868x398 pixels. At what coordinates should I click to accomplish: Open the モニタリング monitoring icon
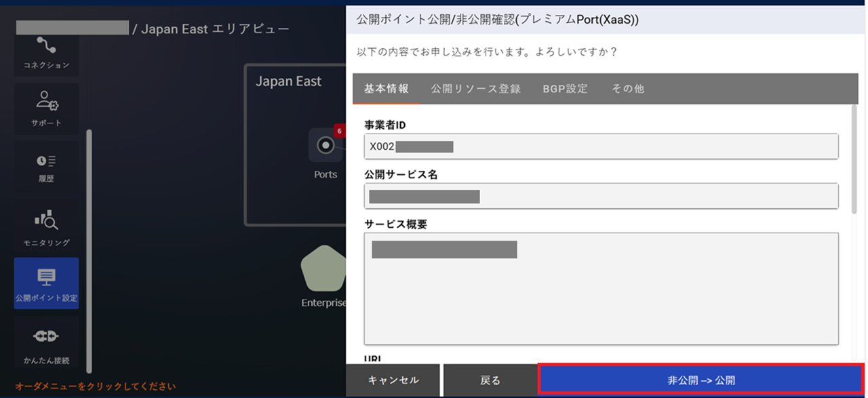tap(45, 224)
